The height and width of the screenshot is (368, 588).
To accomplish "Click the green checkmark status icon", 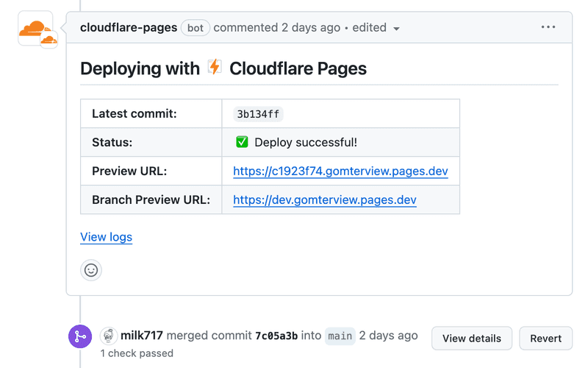I will tap(242, 142).
